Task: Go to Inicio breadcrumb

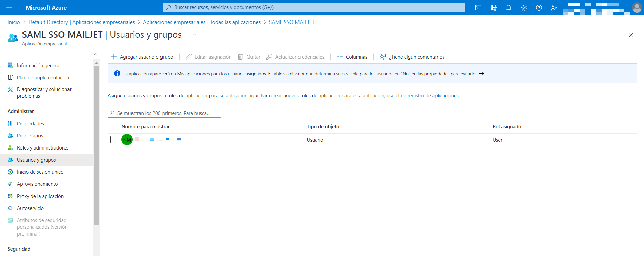Action: tap(14, 22)
